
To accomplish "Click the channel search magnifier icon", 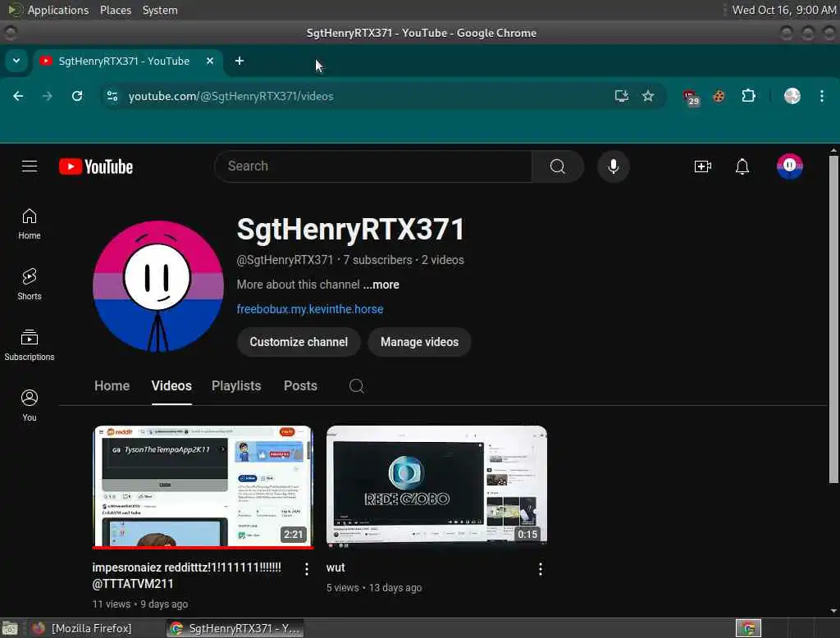I will (x=357, y=385).
